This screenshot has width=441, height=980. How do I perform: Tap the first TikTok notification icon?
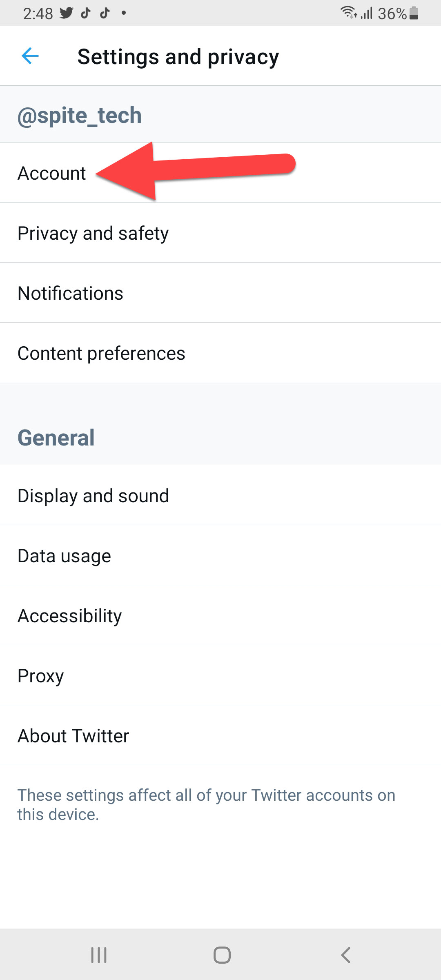(x=86, y=13)
